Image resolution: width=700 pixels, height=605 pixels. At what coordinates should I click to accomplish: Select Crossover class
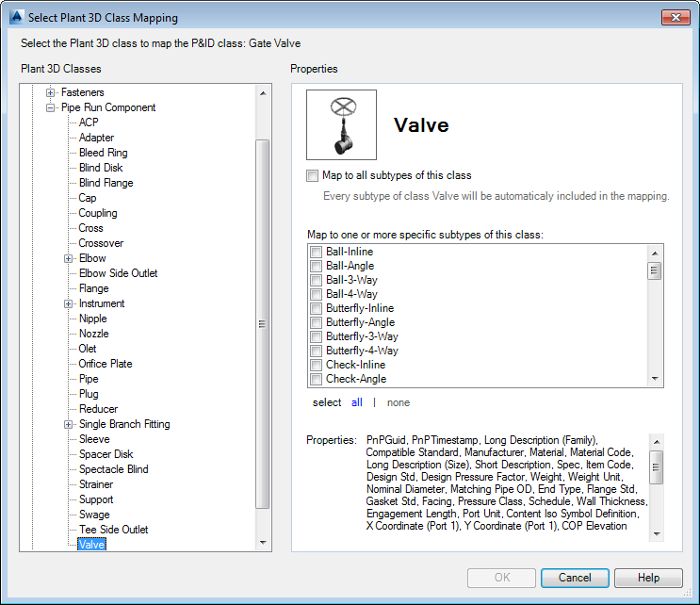tap(101, 243)
